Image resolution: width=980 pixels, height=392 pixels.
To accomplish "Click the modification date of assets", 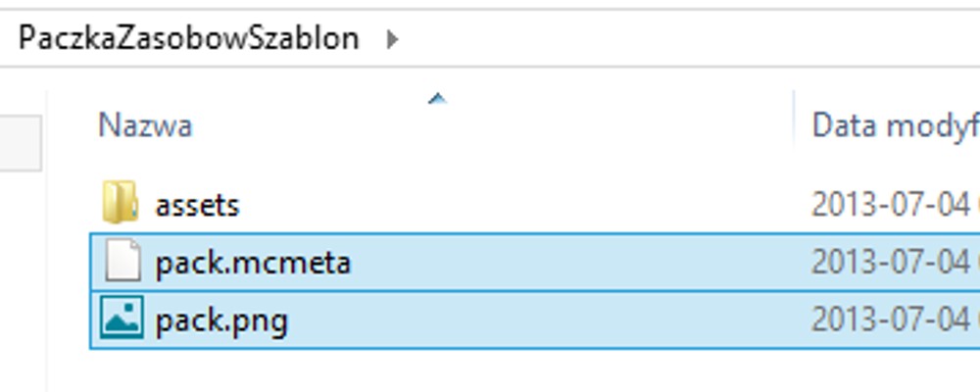I will click(x=895, y=204).
